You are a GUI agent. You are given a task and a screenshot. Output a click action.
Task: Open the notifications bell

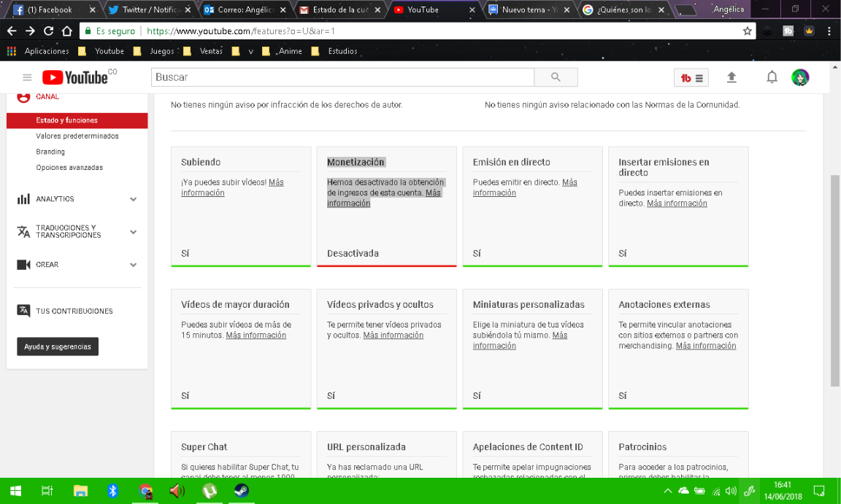tap(771, 77)
